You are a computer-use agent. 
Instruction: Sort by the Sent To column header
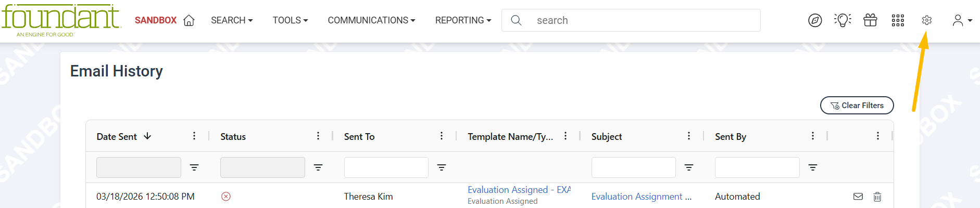pyautogui.click(x=359, y=136)
